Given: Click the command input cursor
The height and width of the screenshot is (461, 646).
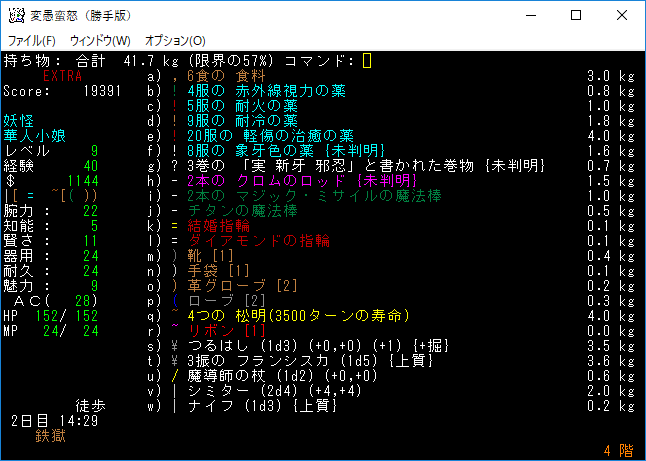Looking at the screenshot, I should [x=367, y=61].
